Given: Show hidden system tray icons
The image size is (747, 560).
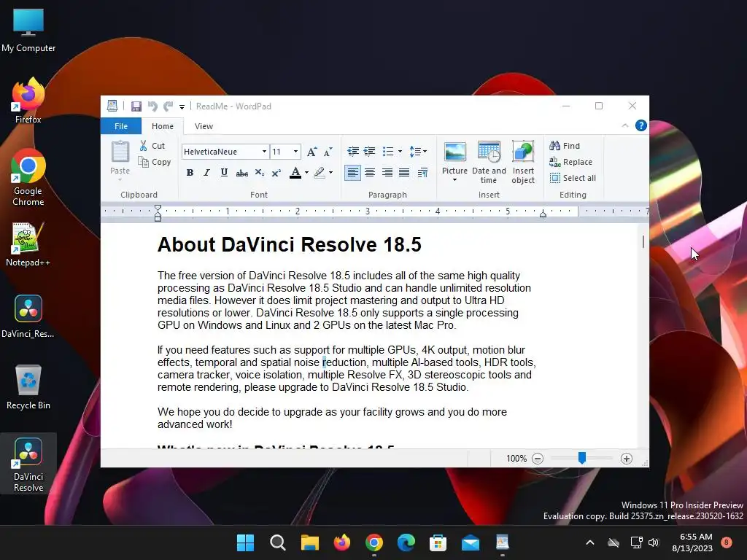Looking at the screenshot, I should click(589, 542).
